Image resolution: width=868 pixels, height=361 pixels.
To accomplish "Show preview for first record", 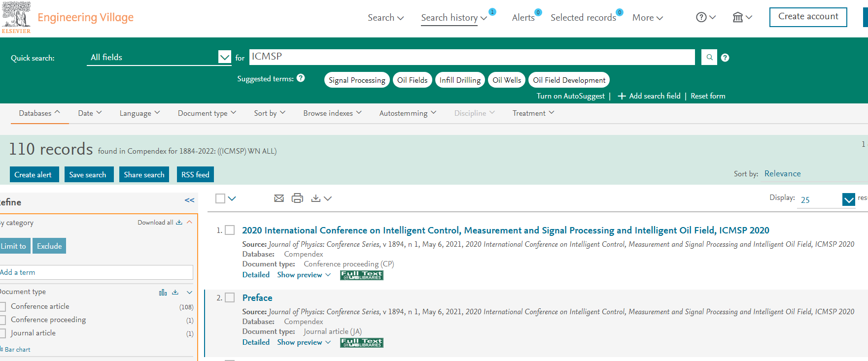I will 304,275.
